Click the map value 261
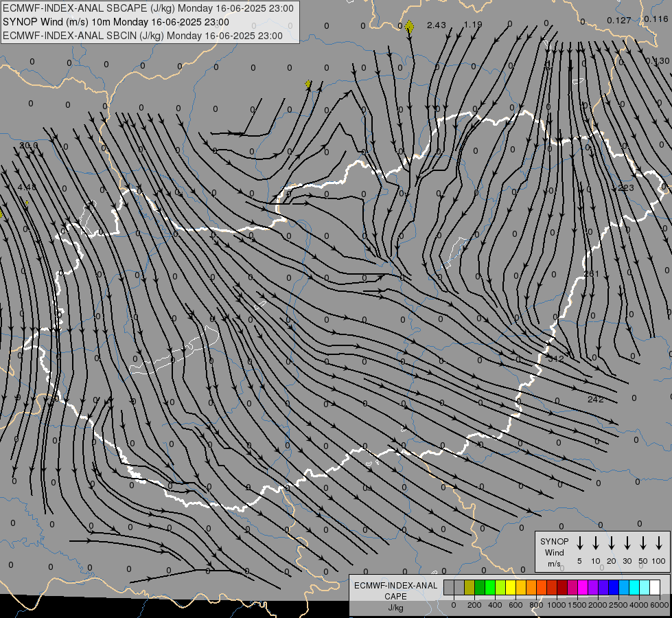The width and height of the screenshot is (672, 618). coord(592,273)
